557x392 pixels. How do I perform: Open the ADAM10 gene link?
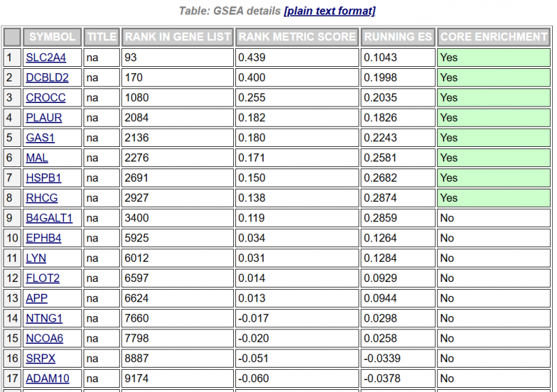coord(47,379)
